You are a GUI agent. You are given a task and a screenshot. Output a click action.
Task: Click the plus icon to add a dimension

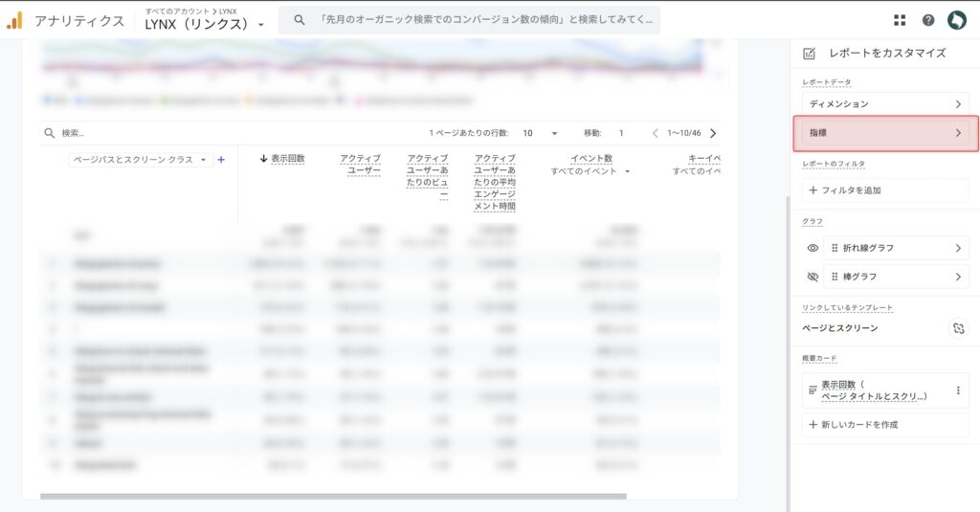(221, 160)
